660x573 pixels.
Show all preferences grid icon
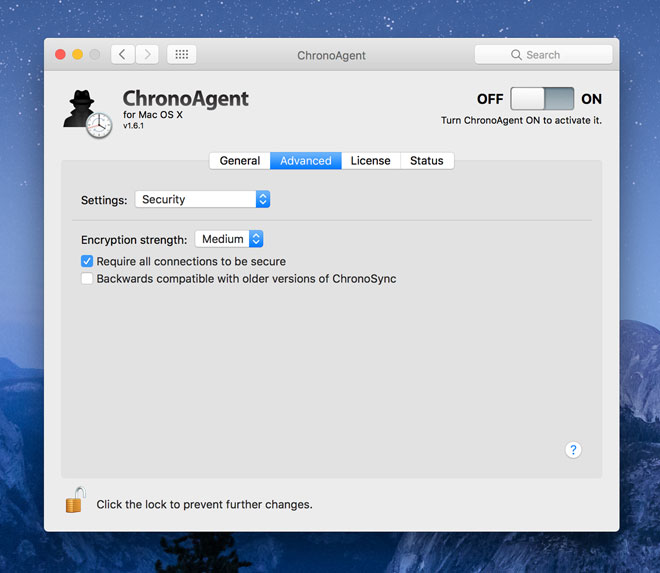point(181,54)
